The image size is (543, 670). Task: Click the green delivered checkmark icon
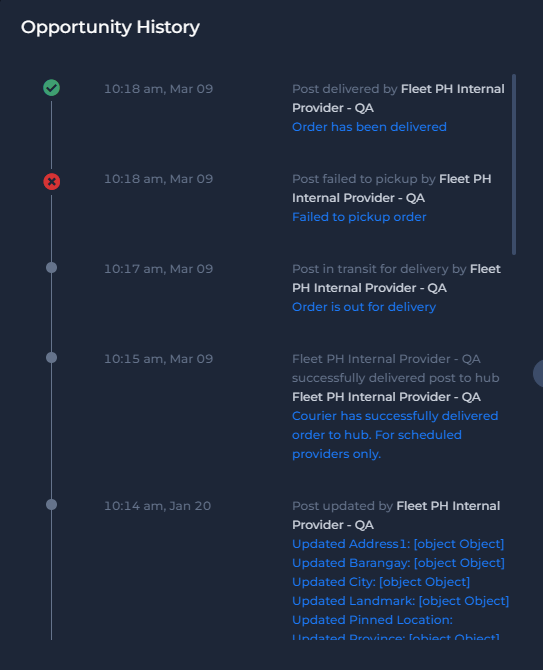tap(51, 88)
